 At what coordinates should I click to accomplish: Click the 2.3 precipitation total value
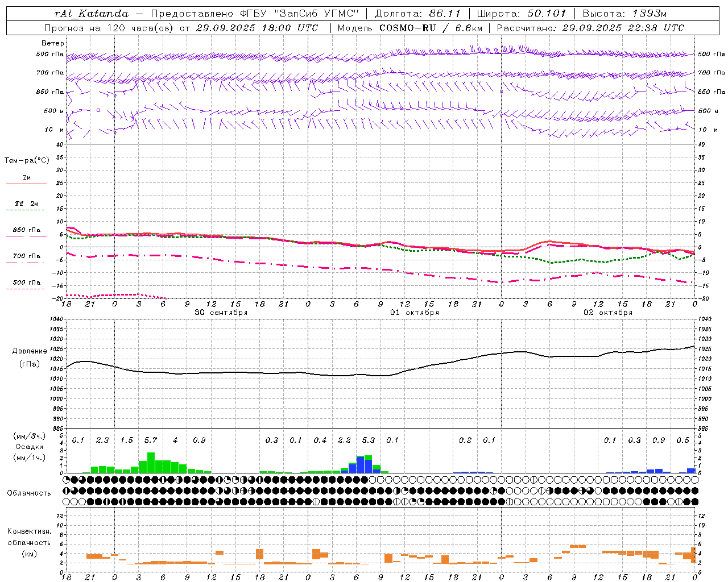(102, 440)
